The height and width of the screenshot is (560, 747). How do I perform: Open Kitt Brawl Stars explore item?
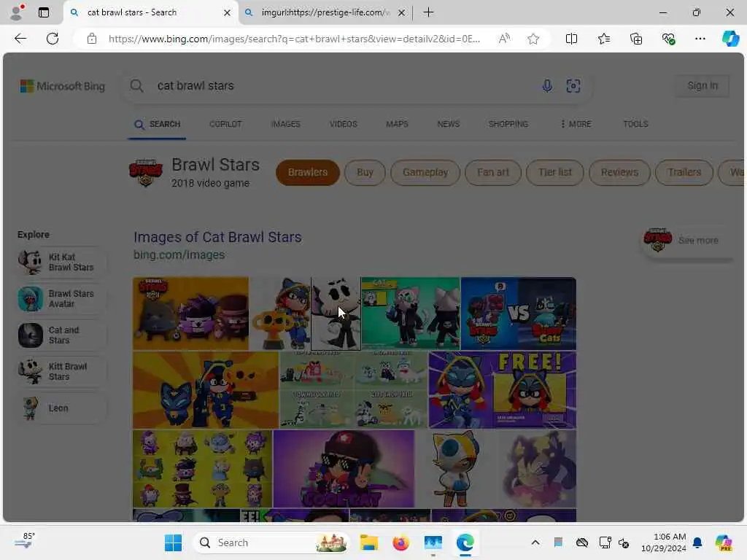click(63, 372)
